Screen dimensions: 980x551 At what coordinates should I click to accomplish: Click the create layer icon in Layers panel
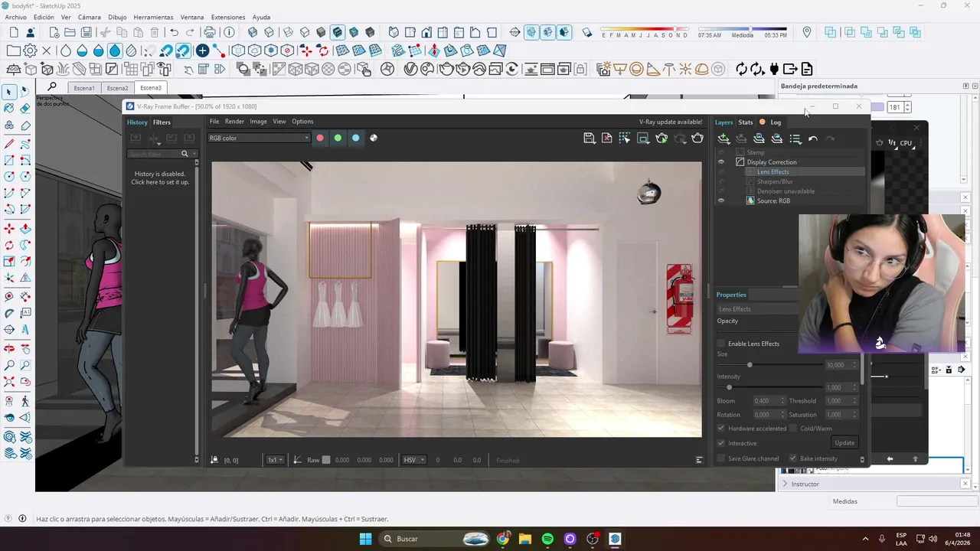(x=723, y=139)
